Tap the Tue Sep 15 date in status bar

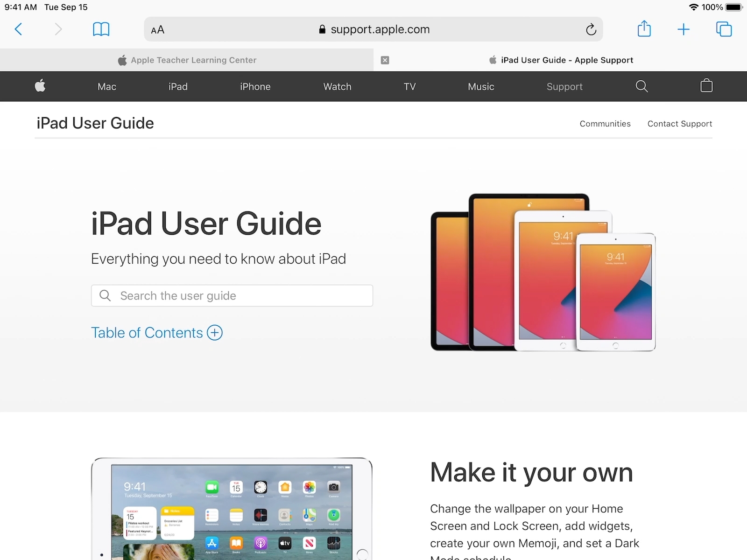tap(66, 7)
